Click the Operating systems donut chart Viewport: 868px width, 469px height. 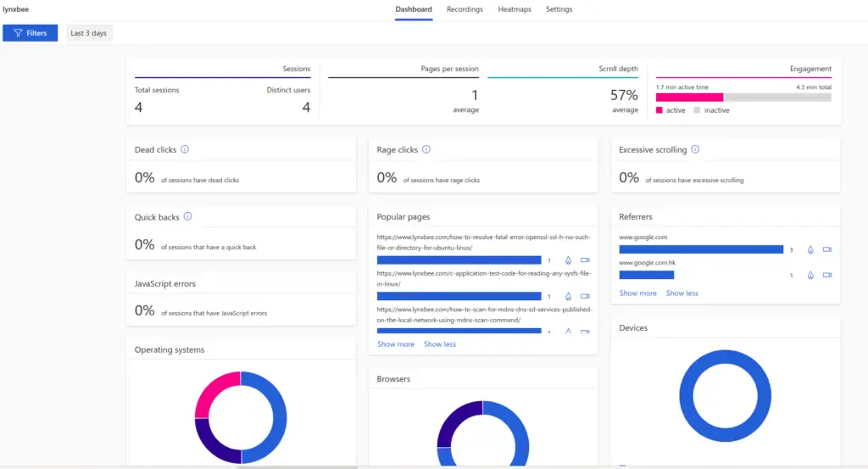click(x=241, y=417)
